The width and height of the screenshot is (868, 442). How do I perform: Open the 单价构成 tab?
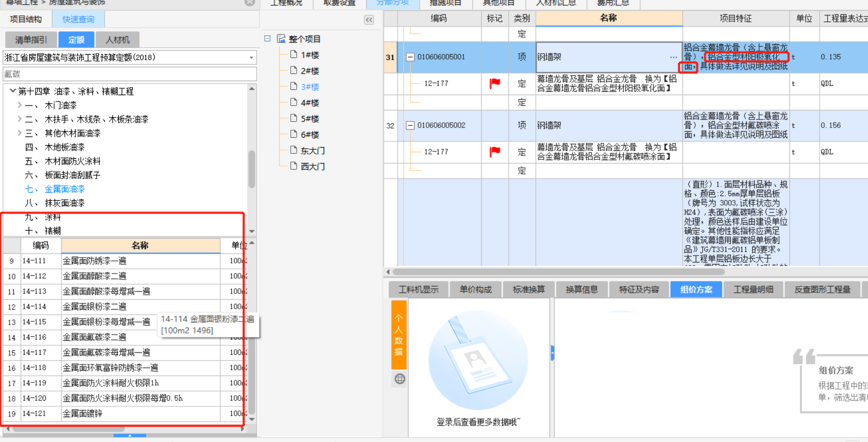tap(476, 290)
